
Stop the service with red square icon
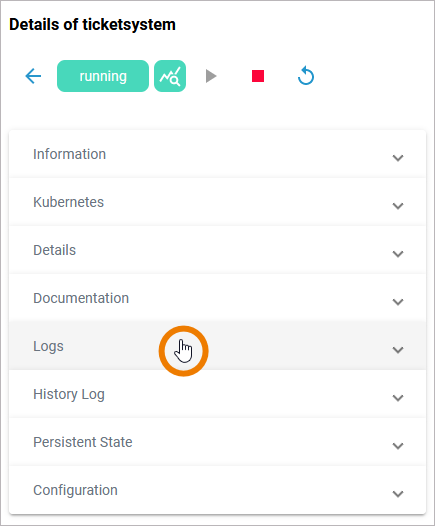tap(258, 76)
